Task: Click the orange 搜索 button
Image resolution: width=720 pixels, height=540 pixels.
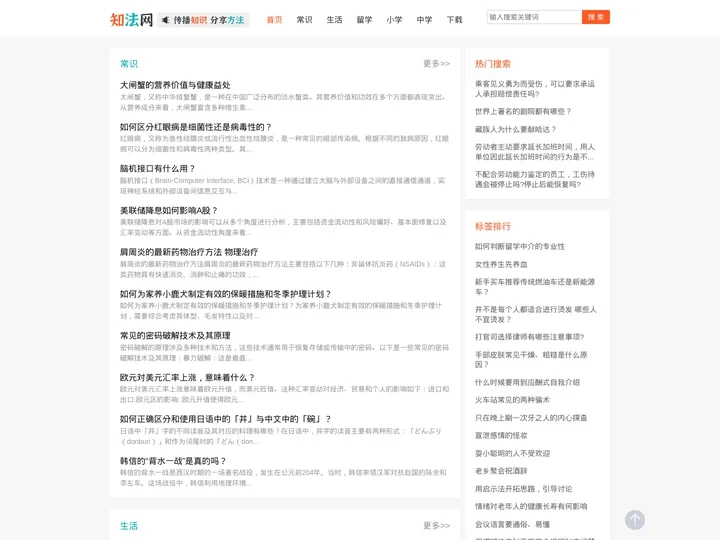Action: tap(596, 17)
